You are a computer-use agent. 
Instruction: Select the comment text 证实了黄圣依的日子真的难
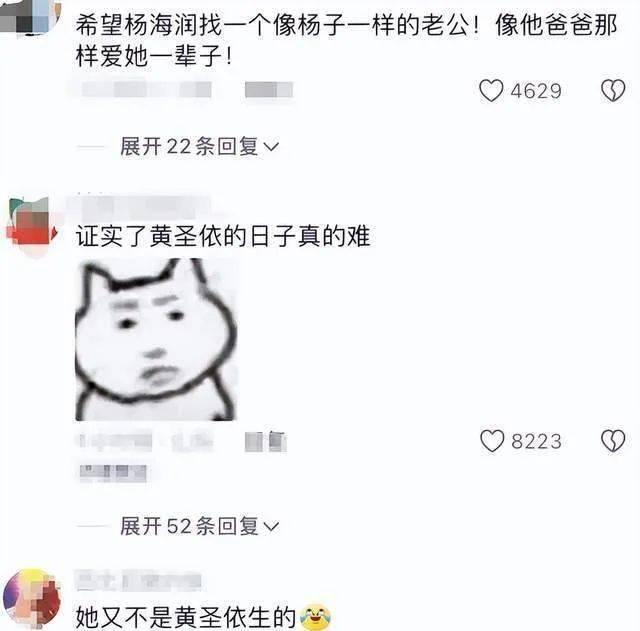(223, 236)
